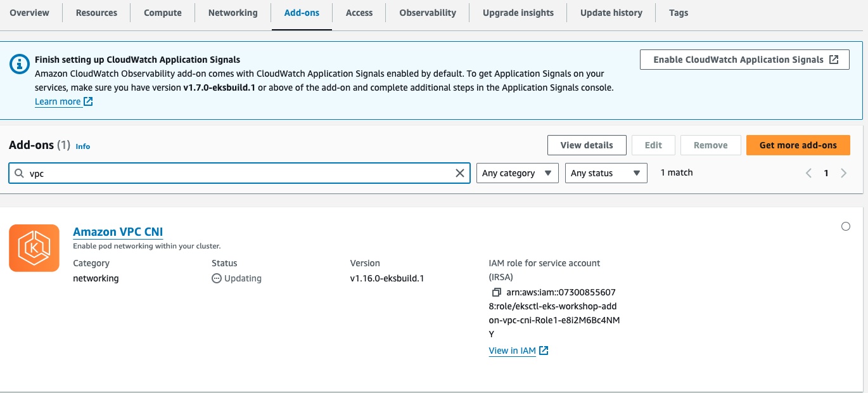
Task: Click the Updating status icon
Action: click(x=217, y=278)
